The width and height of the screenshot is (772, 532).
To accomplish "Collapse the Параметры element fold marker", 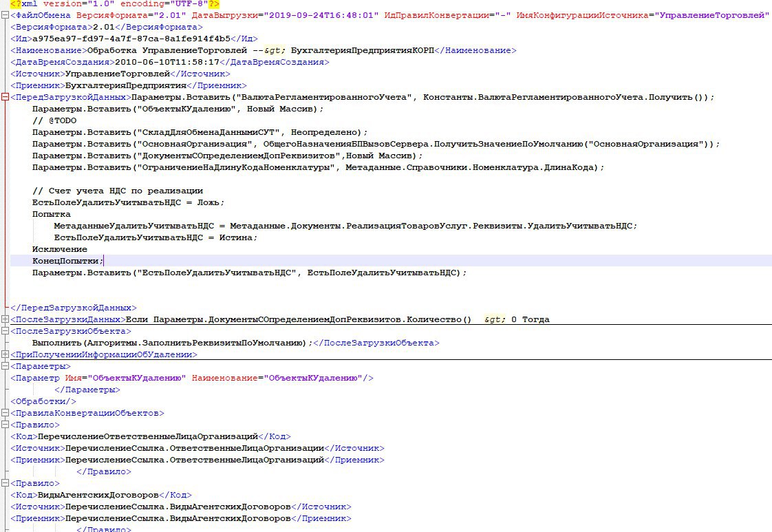I will pyautogui.click(x=5, y=366).
